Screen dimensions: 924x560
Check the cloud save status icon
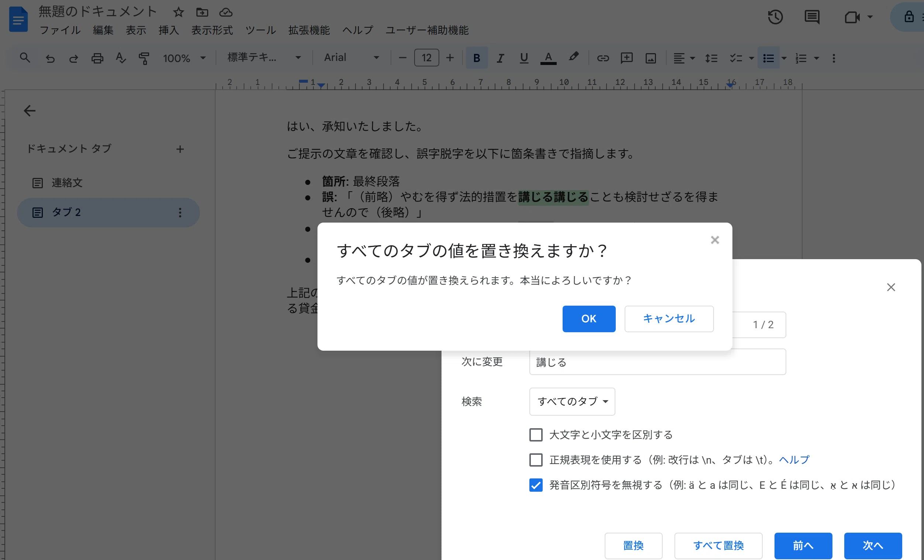(x=226, y=13)
